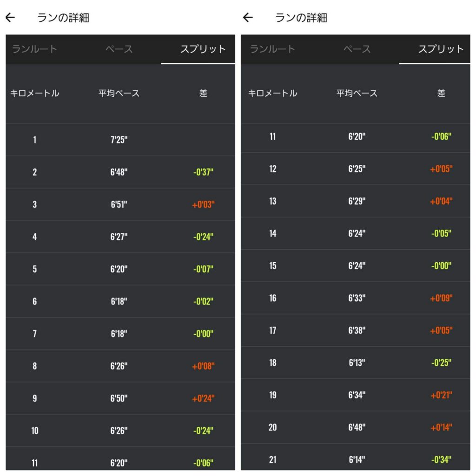The image size is (476, 476).
Task: Tap left ランの詳細 screen title
Action: [x=63, y=18]
